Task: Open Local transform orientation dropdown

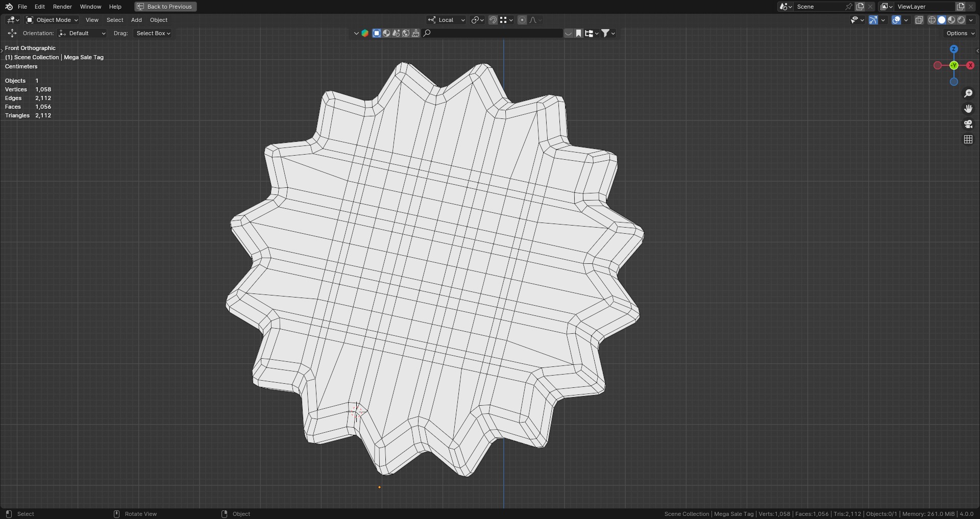Action: (x=447, y=20)
